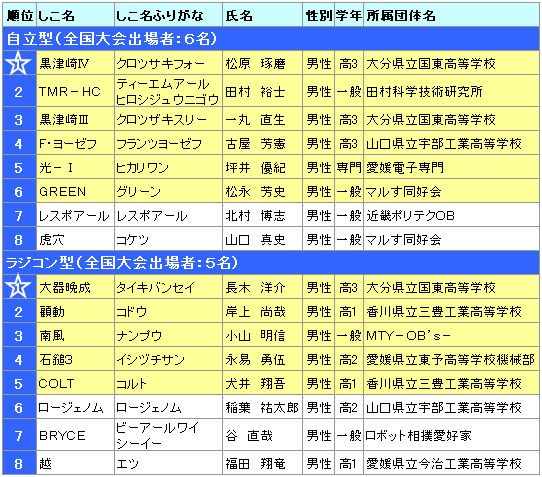Select the cell フランツヨーゼフ
This screenshot has height=477, width=542.
[168, 143]
